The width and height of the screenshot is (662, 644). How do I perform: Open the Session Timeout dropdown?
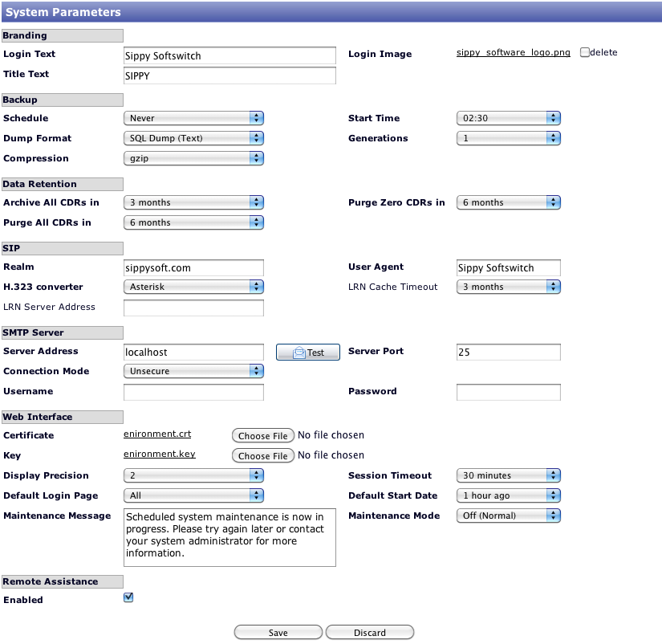[x=508, y=475]
